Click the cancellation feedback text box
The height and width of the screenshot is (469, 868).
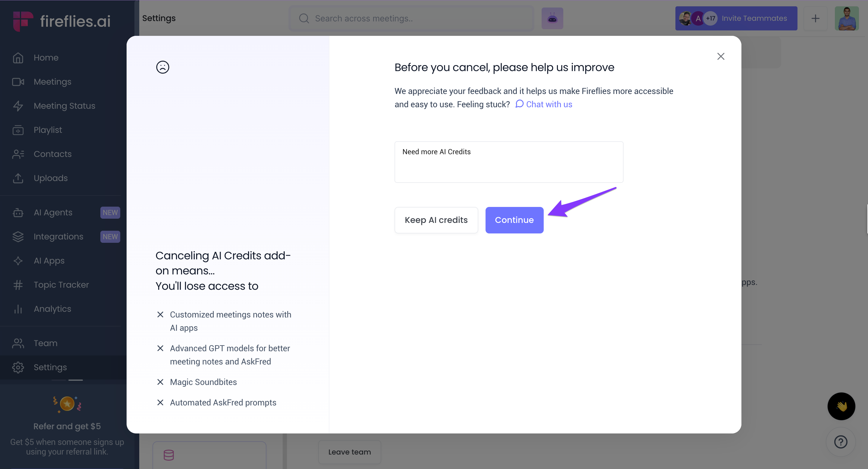tap(508, 162)
